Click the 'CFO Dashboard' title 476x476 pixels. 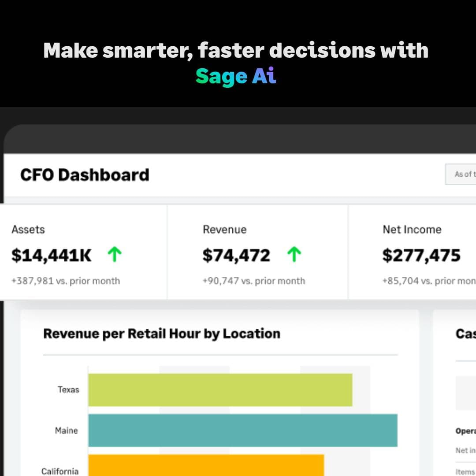(x=85, y=175)
